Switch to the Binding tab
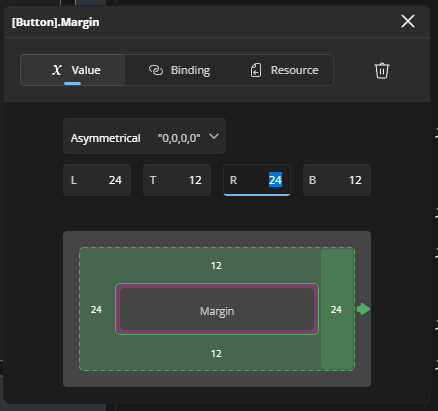 [x=179, y=70]
